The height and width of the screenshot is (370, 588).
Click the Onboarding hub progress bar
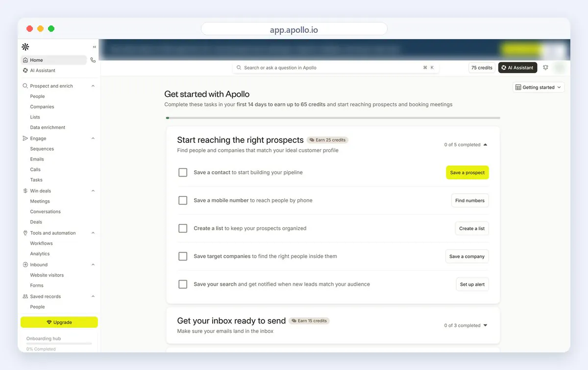pyautogui.click(x=59, y=344)
